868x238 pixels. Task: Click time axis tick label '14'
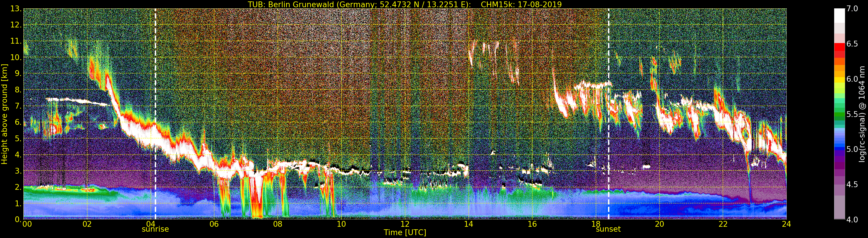(468, 224)
